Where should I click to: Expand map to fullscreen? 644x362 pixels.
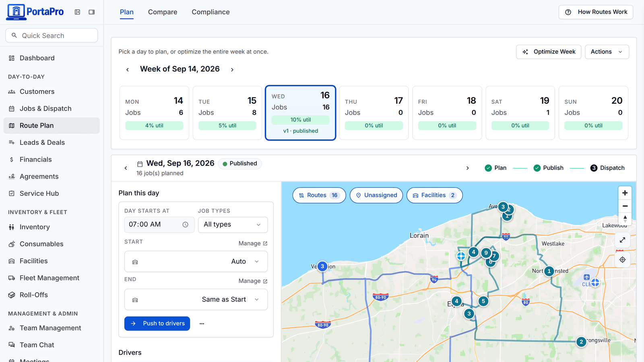coord(622,240)
